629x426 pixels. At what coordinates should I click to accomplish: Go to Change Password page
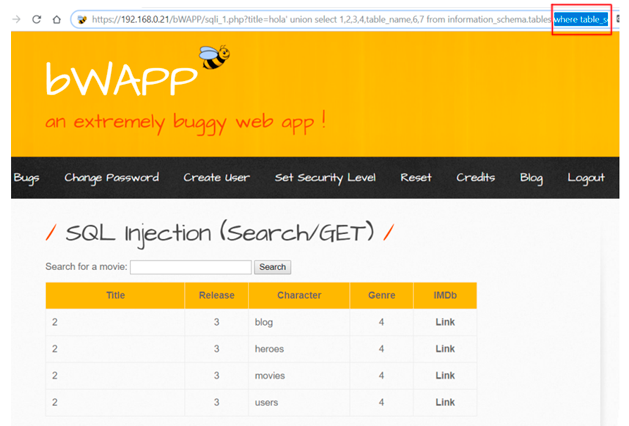(111, 178)
